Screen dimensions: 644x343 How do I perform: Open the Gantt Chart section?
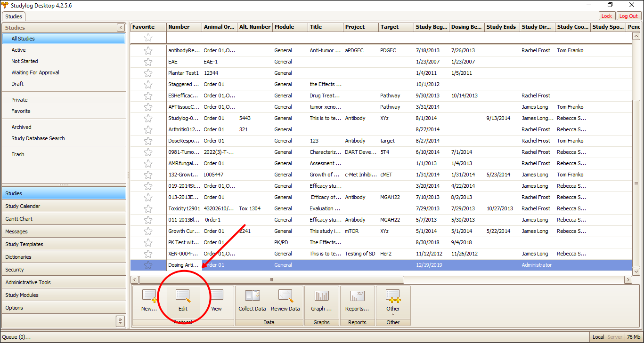coord(64,219)
